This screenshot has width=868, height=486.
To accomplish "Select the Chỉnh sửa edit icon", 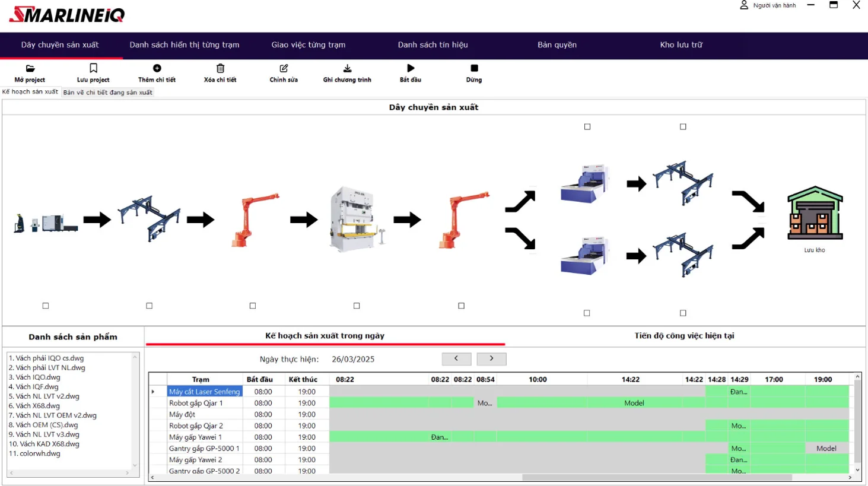I will 284,68.
